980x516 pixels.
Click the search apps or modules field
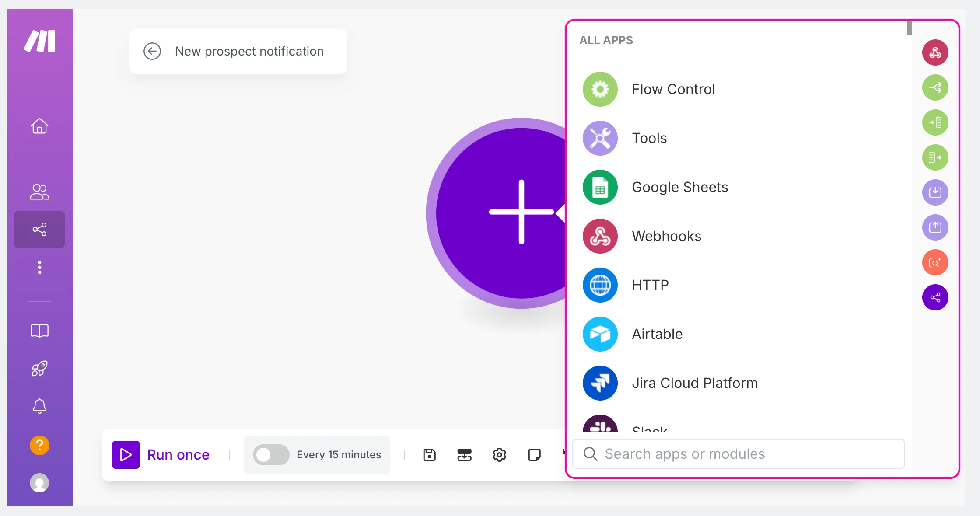pyautogui.click(x=738, y=454)
